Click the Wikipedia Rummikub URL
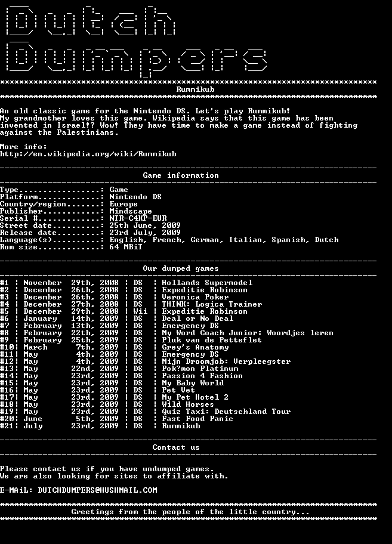392x544 pixels. tap(88, 154)
